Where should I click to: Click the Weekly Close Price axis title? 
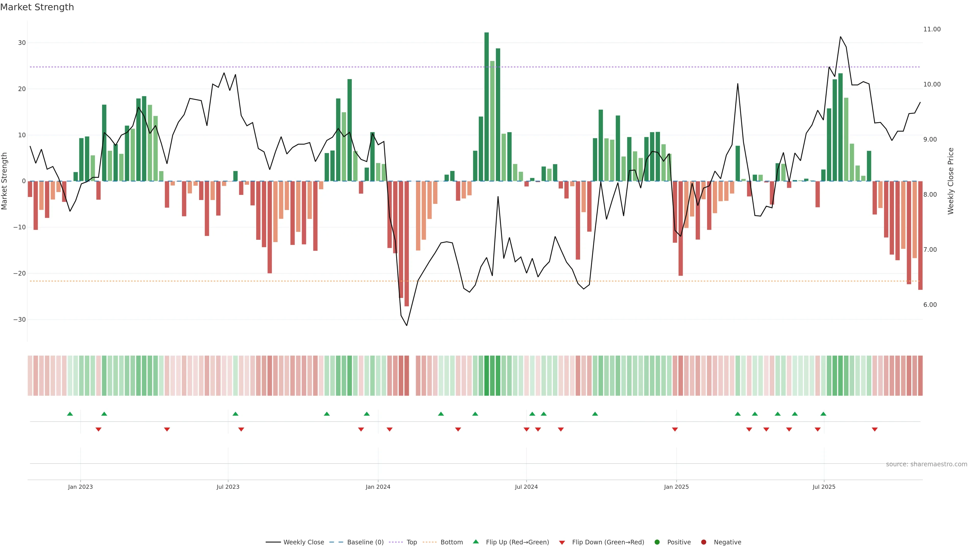coord(951,181)
